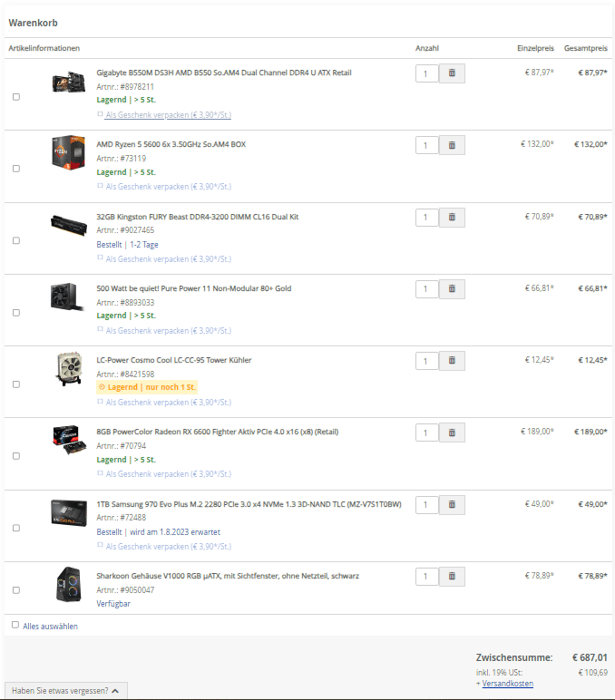Tick checkbox for LC-Power Cosmo Cool
This screenshot has width=615, height=700.
(16, 384)
